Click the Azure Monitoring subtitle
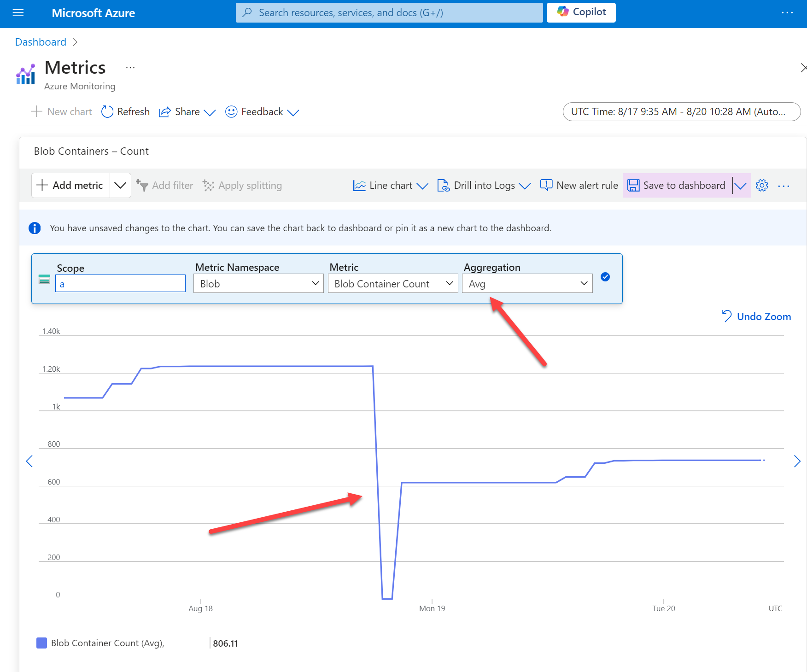This screenshot has width=807, height=672. click(80, 86)
